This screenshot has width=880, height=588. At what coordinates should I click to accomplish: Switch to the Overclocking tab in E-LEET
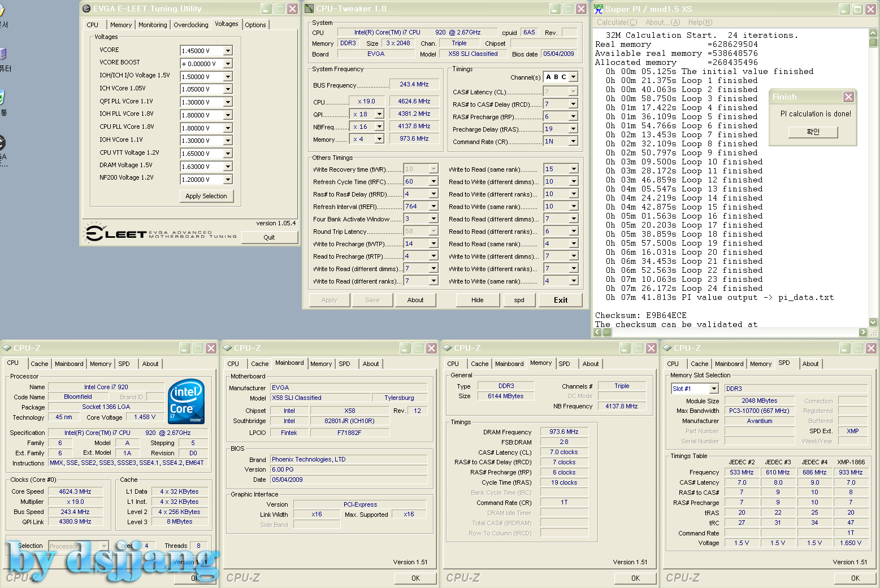pos(190,25)
